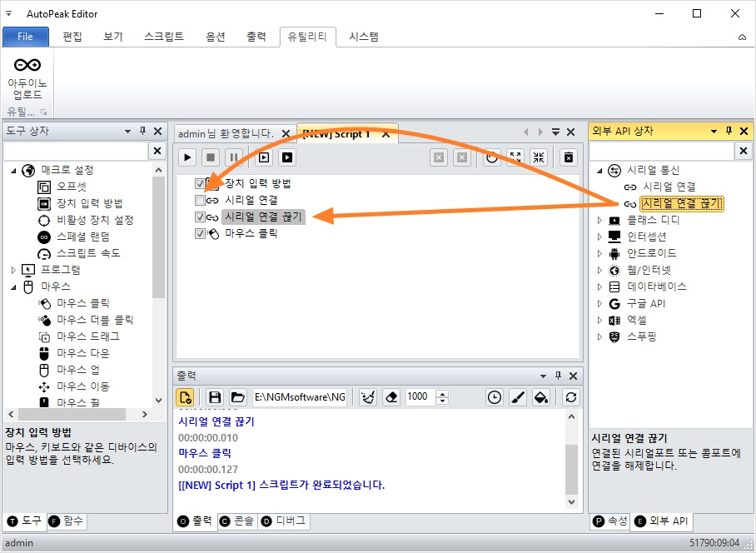Click the output file path field

[x=300, y=397]
